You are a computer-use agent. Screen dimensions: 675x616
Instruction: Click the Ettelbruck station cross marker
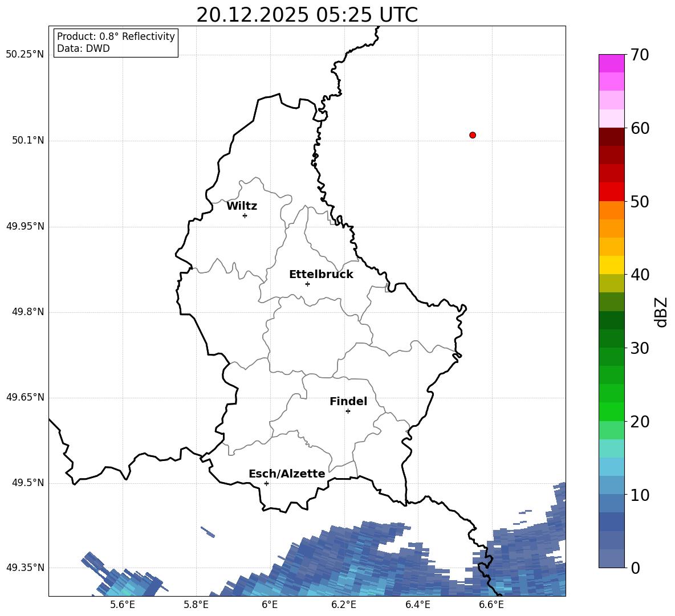[307, 284]
